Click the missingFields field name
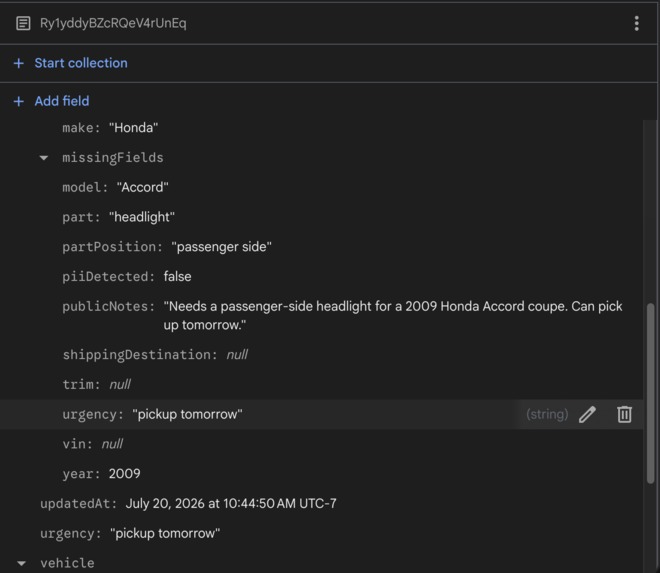 [113, 157]
